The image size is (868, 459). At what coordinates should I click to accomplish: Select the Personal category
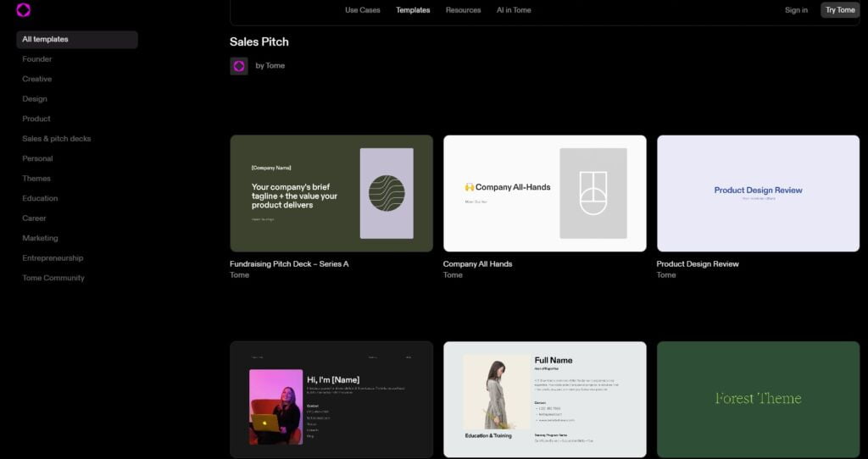37,158
